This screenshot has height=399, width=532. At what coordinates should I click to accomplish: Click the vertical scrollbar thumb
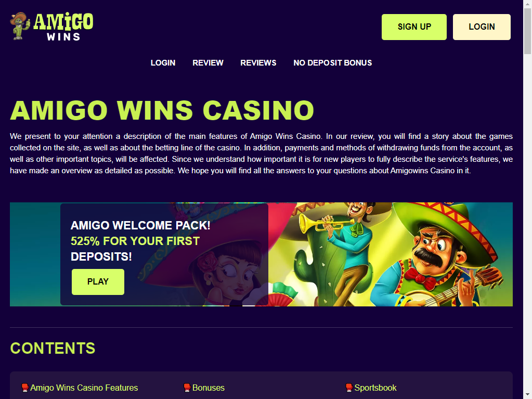click(x=527, y=31)
